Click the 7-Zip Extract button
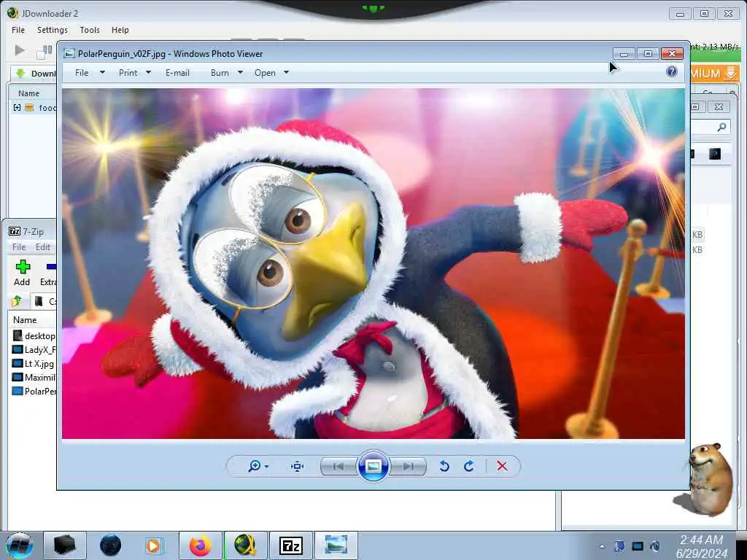Screen dimensions: 747x560 [47, 273]
